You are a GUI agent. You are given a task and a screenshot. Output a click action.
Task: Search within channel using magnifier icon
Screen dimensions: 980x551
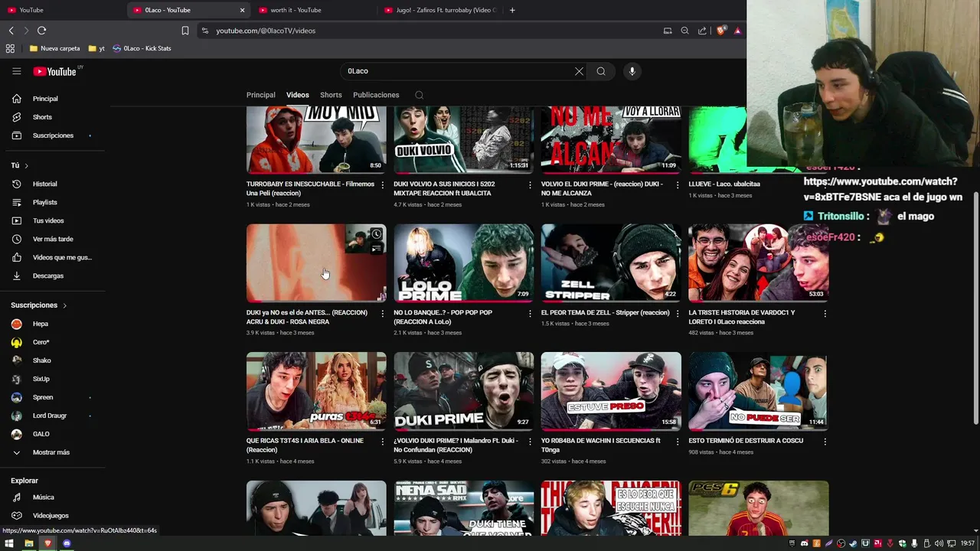pyautogui.click(x=419, y=95)
